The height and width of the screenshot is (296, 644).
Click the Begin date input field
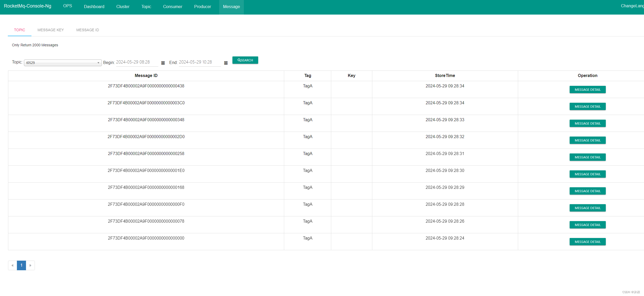(x=137, y=62)
